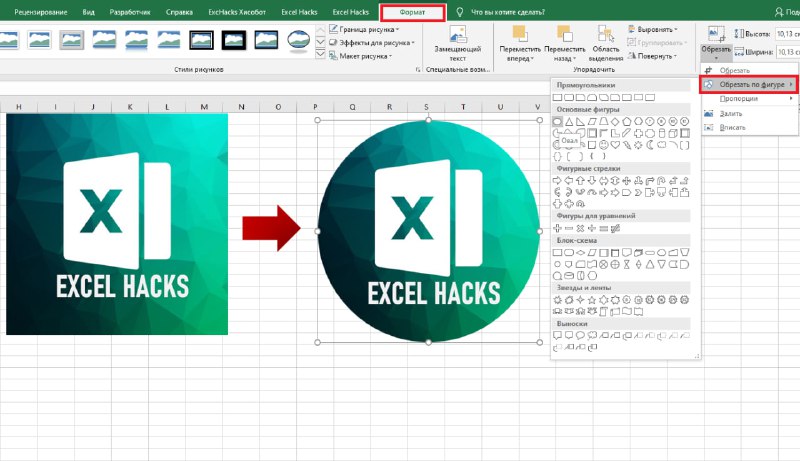Choose the 4-point star shape

tap(580, 300)
